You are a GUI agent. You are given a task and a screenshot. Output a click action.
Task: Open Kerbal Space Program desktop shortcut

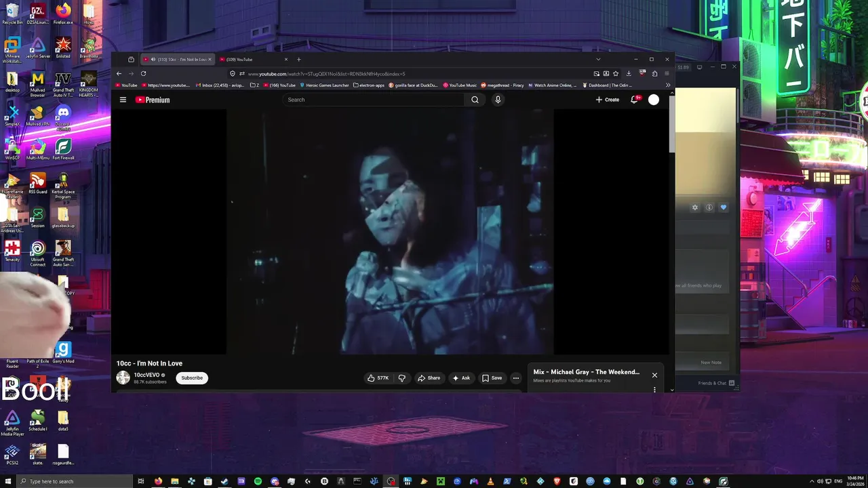(63, 186)
